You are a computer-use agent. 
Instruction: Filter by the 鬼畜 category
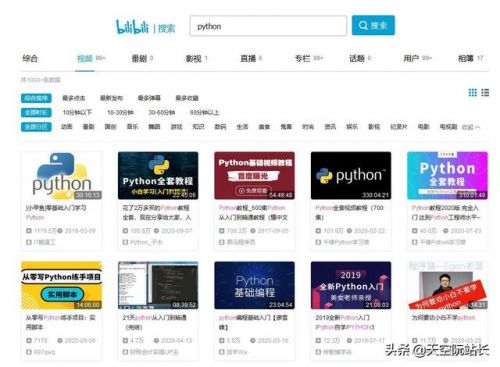286,127
